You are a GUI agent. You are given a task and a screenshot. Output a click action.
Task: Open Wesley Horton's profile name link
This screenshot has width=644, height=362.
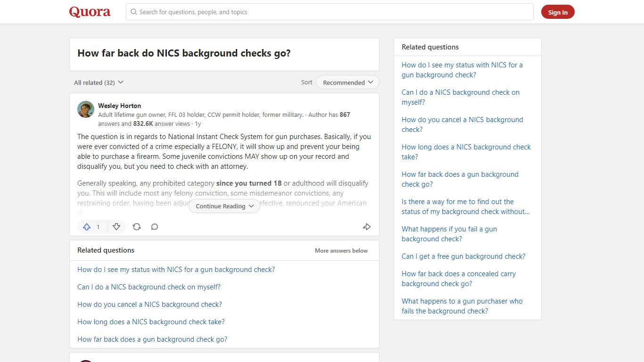pos(119,106)
